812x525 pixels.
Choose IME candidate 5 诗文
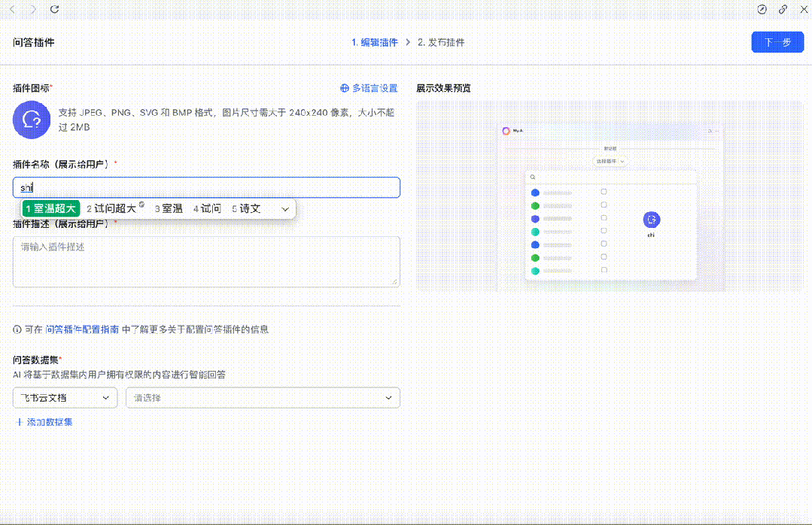[246, 208]
